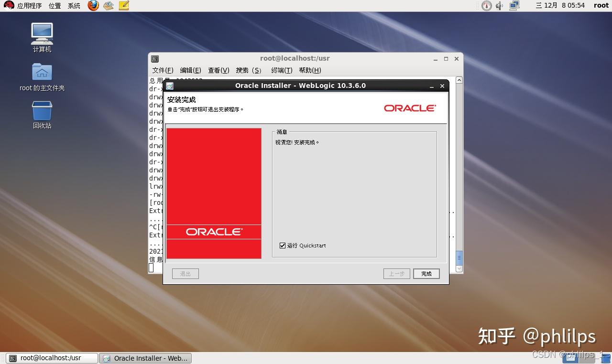The image size is (612, 364).
Task: Switch to root@localhost:/usr taskbar item
Action: (x=52, y=358)
